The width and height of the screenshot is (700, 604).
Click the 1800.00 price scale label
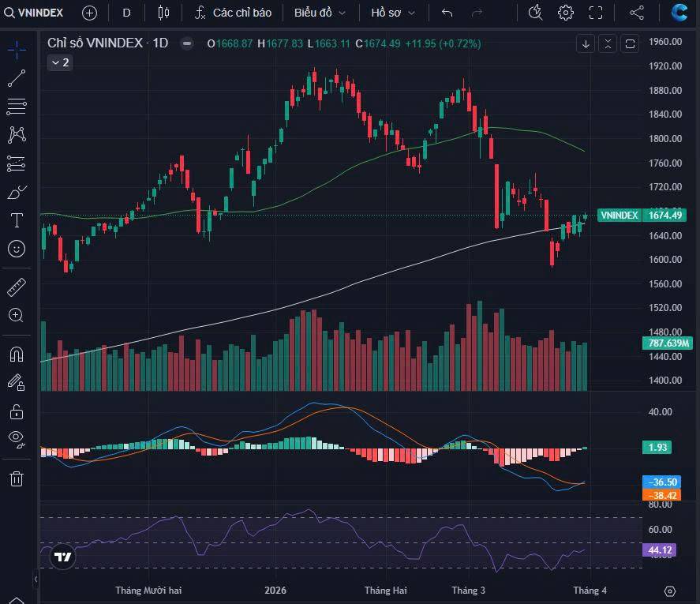pyautogui.click(x=665, y=138)
